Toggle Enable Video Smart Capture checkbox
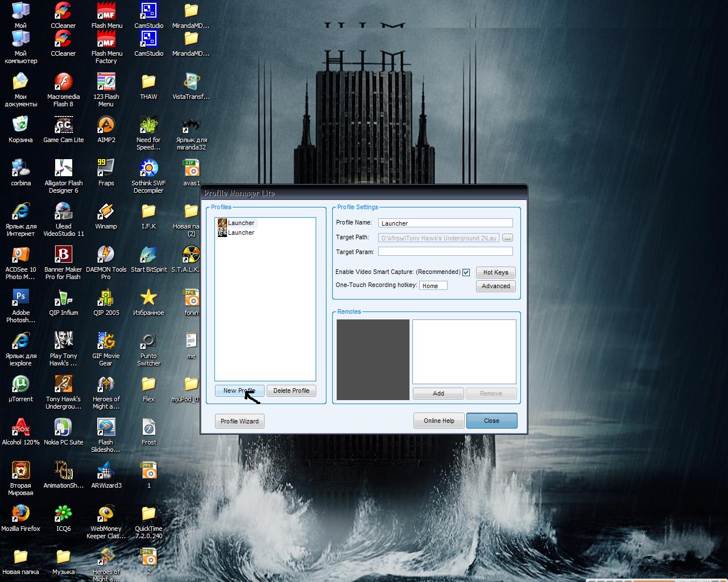Viewport: 728px width, 582px height. pyautogui.click(x=466, y=272)
